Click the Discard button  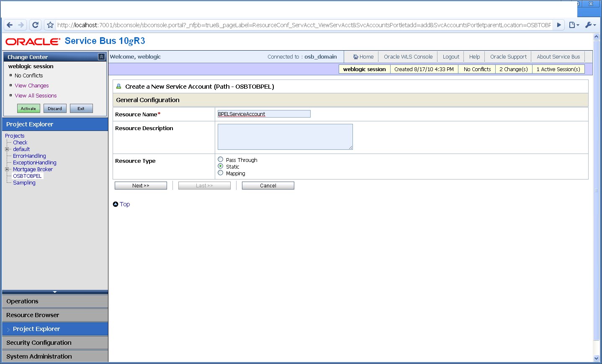click(x=55, y=109)
